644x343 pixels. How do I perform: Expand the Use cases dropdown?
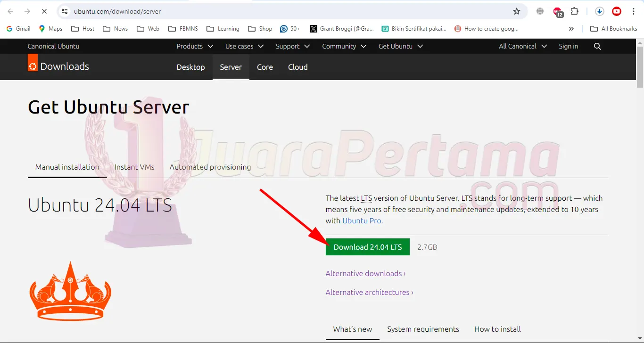point(244,46)
